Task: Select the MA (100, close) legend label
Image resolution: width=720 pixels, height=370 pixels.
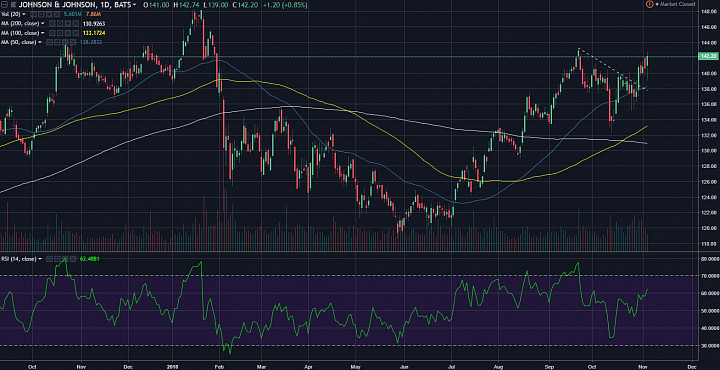Action: (x=20, y=33)
